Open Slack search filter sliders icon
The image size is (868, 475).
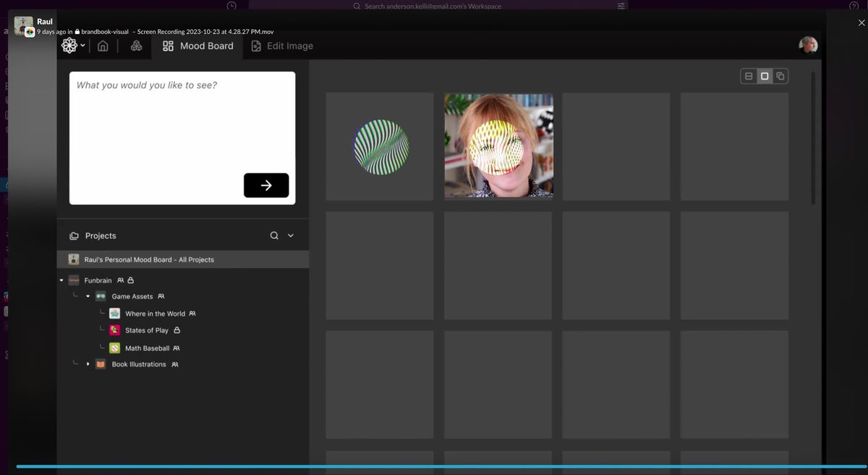coord(620,6)
